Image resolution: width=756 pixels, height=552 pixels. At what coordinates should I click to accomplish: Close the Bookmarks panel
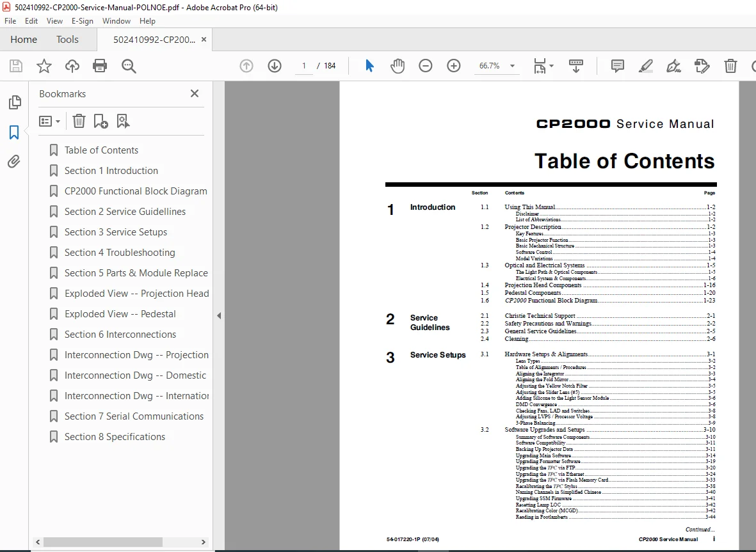coord(195,93)
